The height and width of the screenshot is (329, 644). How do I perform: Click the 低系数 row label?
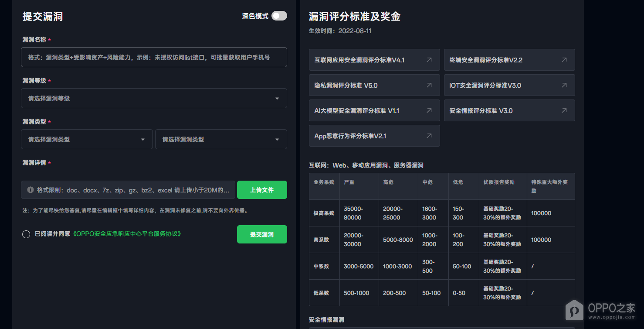(324, 293)
